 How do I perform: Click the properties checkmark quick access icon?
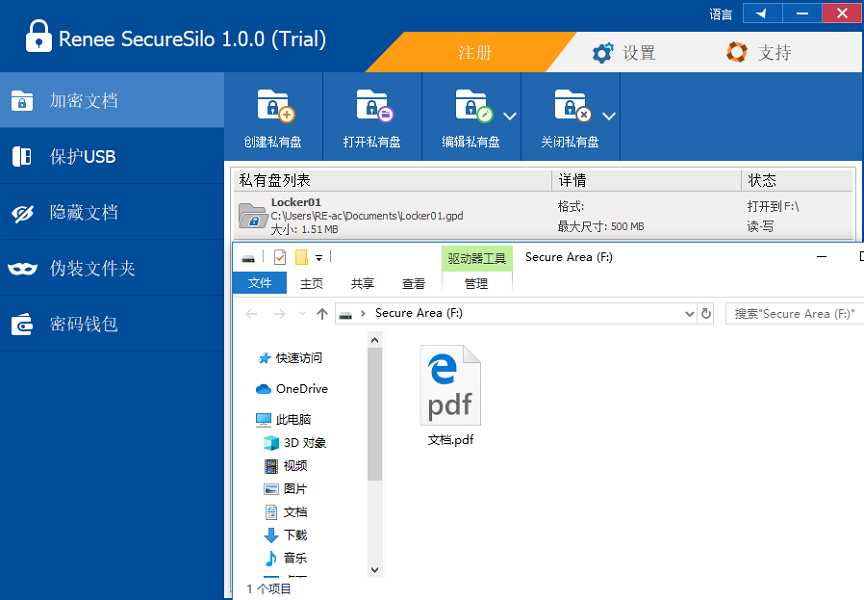coord(280,257)
